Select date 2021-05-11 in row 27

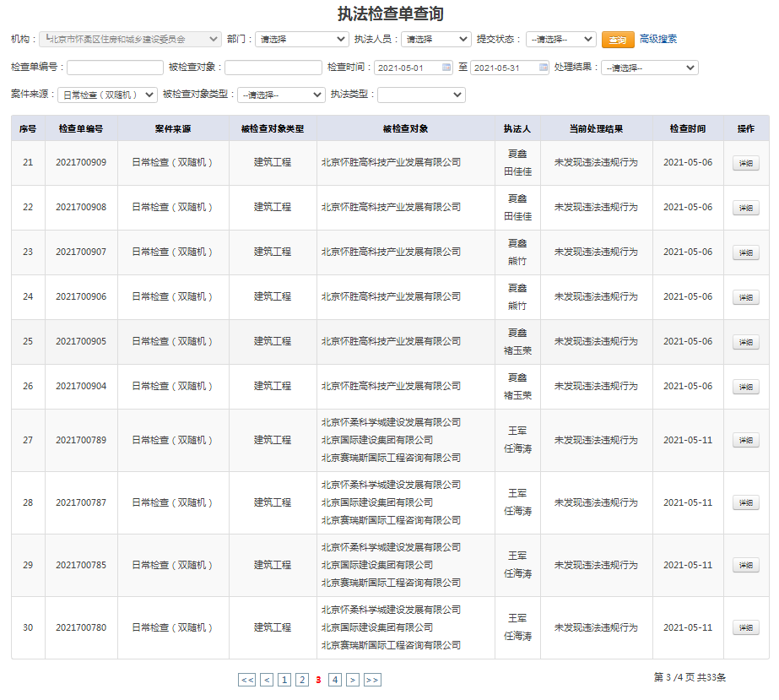pyautogui.click(x=688, y=440)
